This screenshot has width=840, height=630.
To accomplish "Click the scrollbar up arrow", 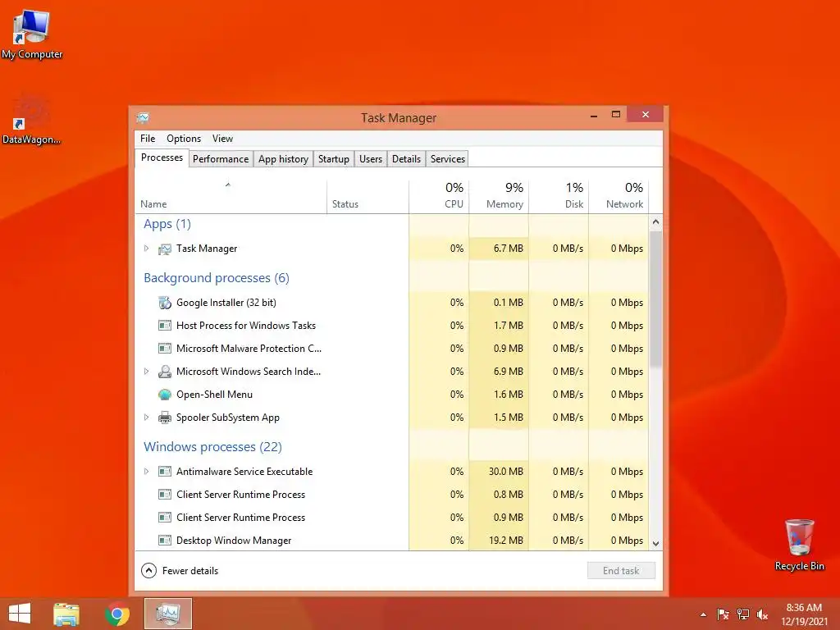I will 655,221.
